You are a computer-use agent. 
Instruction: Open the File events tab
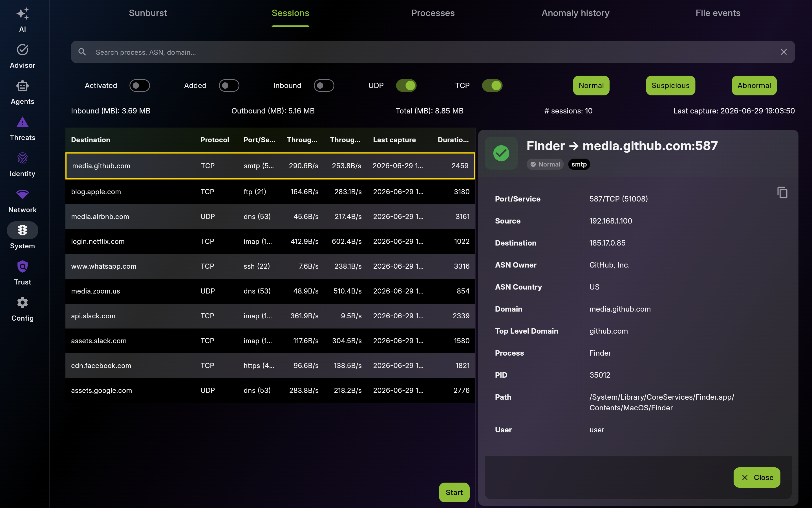tap(718, 13)
